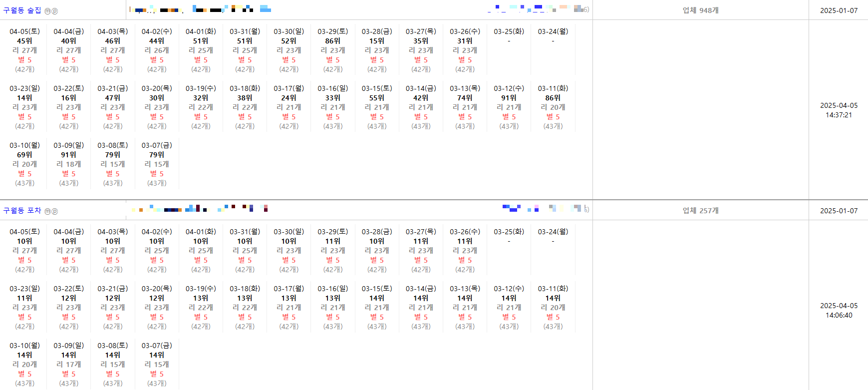Select the 업체 257개 count text
Screen dimensions: 868x390
(701, 211)
